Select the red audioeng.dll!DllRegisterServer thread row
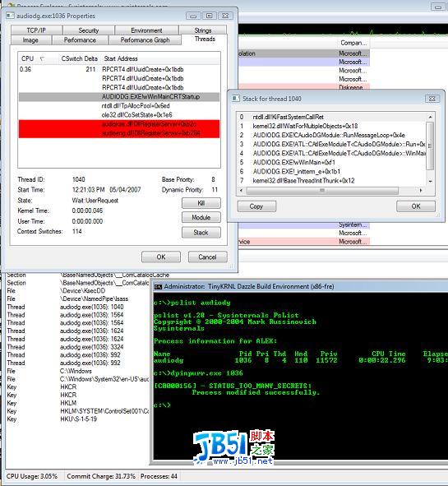 pyautogui.click(x=119, y=133)
